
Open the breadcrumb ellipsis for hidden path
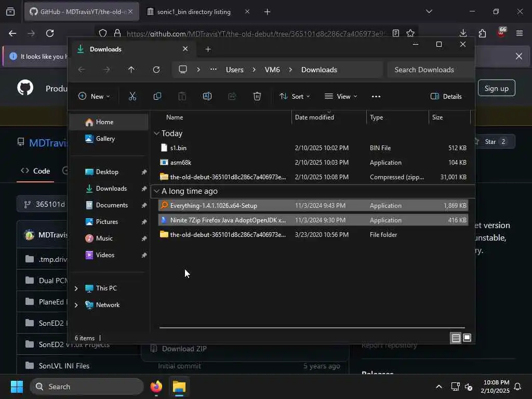[213, 70]
